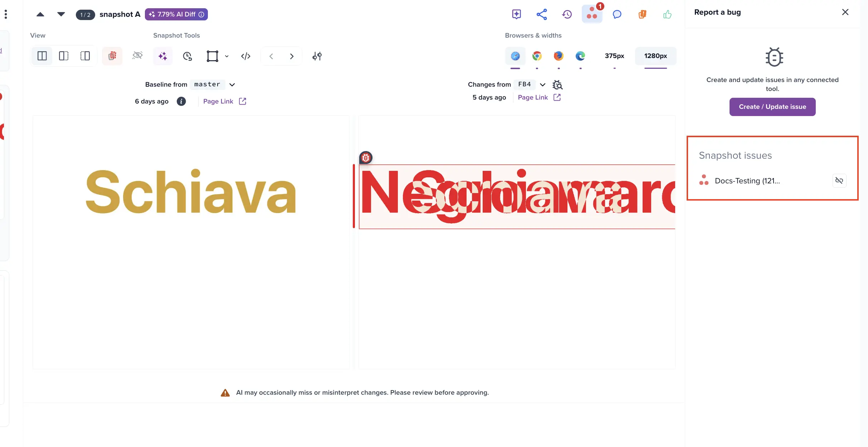Expand the Changes from FB4 dropdown
The height and width of the screenshot is (447, 868).
pos(543,85)
